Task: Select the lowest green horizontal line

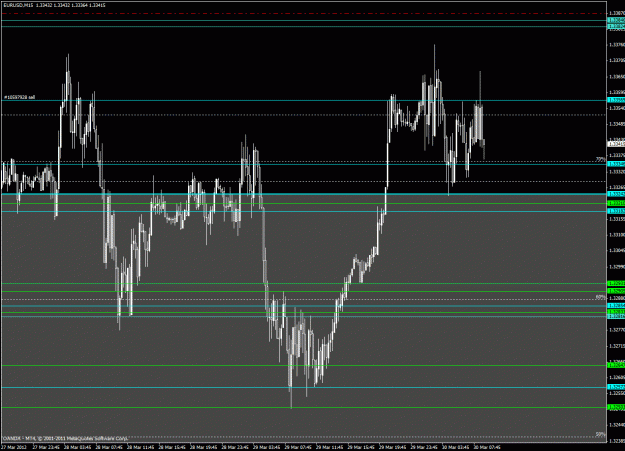Action: point(303,408)
